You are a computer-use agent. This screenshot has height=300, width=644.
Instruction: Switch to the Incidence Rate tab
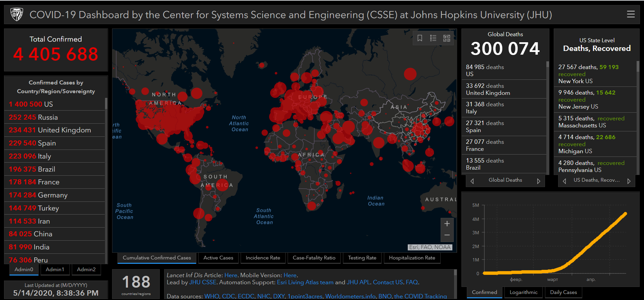(x=263, y=258)
